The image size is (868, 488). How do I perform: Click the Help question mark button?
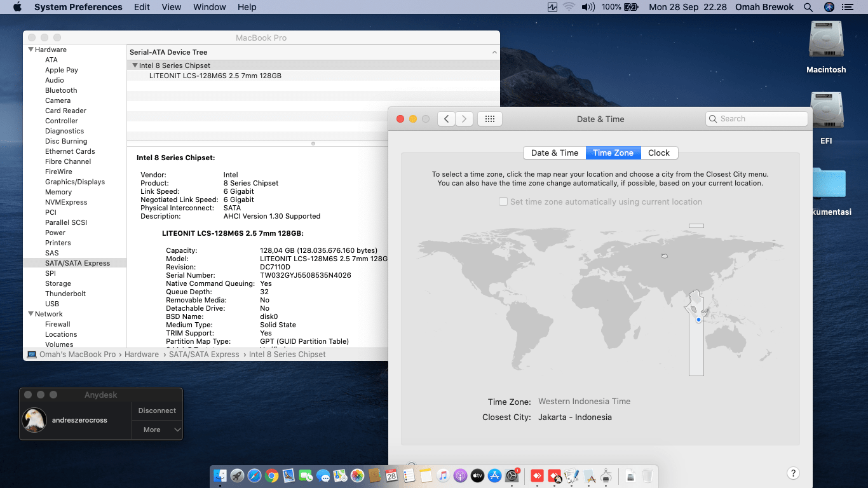click(792, 473)
